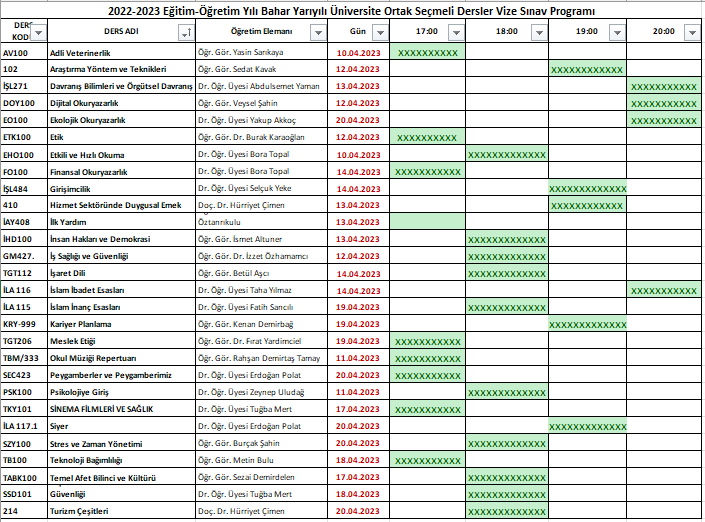The width and height of the screenshot is (705, 522).
Task: Click 'Öğr. Gör. Betül Aşçı' cell
Action: click(262, 273)
